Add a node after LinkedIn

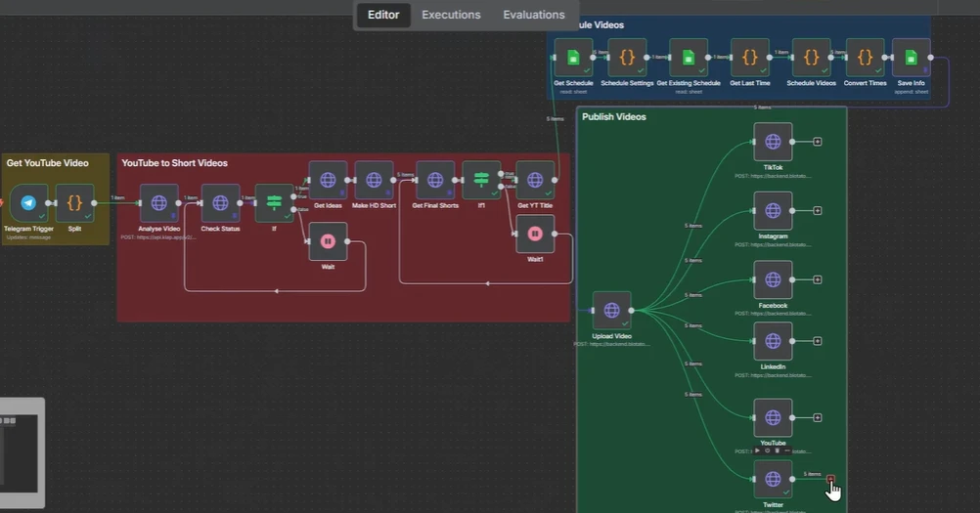click(x=817, y=341)
